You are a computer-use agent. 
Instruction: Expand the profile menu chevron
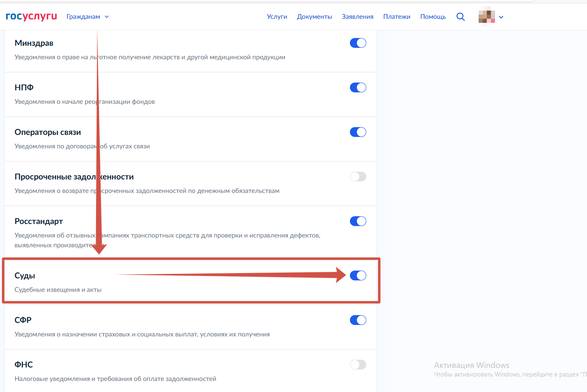[x=501, y=17]
